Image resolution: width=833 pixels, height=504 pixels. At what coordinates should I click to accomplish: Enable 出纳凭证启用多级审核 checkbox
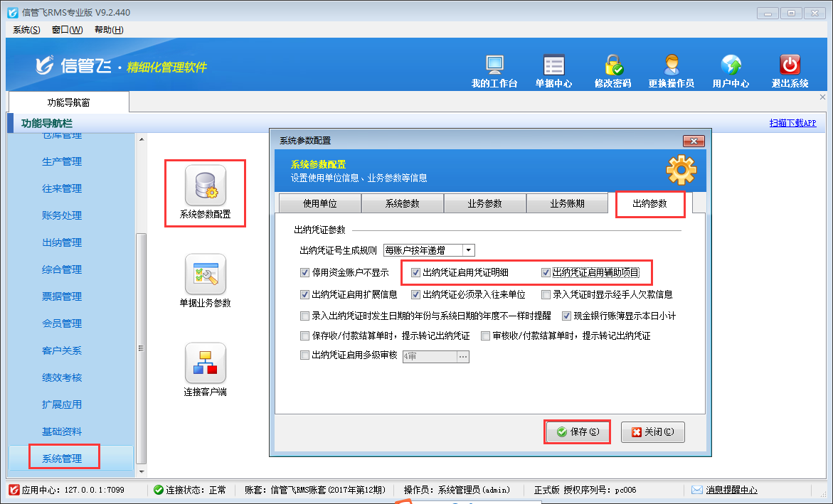click(305, 355)
